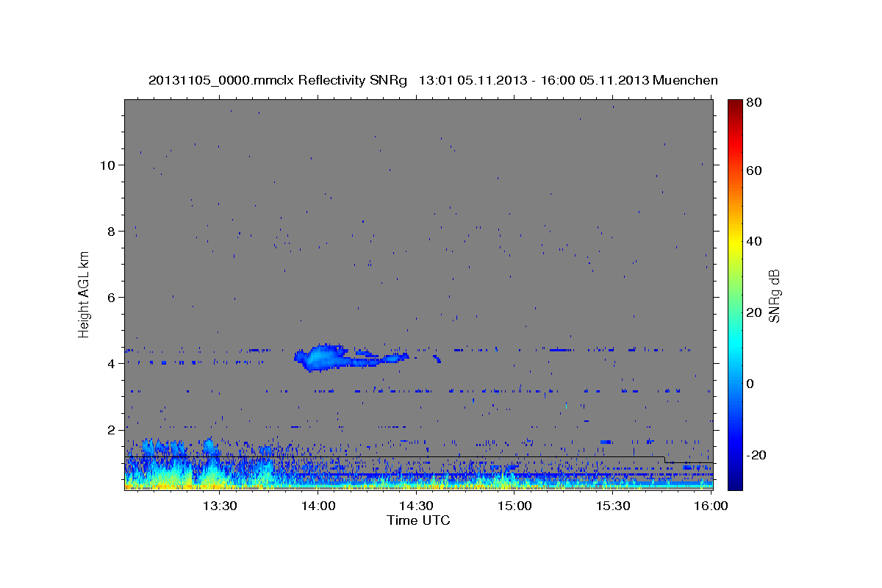Screen dimensions: 882x588
Task: Click the yellow region of the colorbar
Action: point(735,243)
